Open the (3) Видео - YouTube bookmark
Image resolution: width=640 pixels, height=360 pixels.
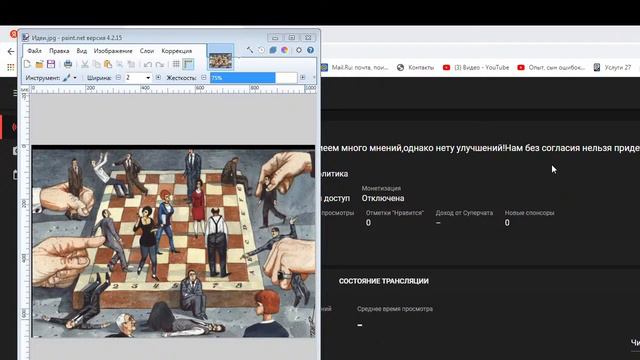point(476,67)
